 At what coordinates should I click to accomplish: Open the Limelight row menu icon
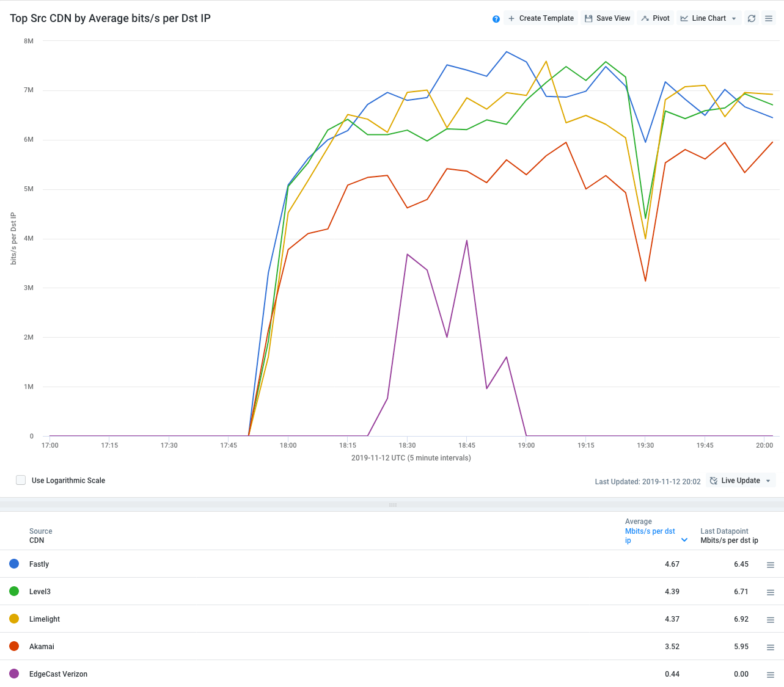pyautogui.click(x=771, y=620)
